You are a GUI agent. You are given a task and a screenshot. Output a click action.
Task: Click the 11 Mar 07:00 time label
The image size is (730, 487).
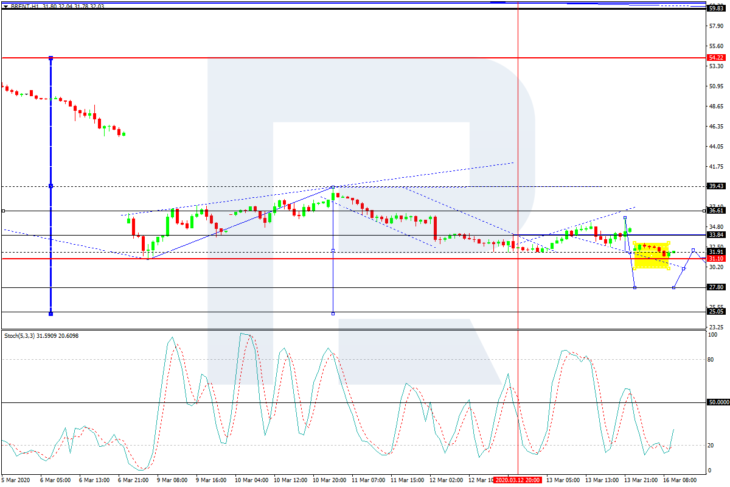[x=368, y=480]
